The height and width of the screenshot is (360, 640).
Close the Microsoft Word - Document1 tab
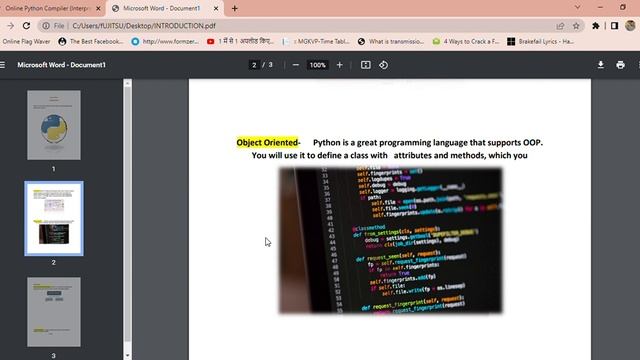tap(216, 8)
